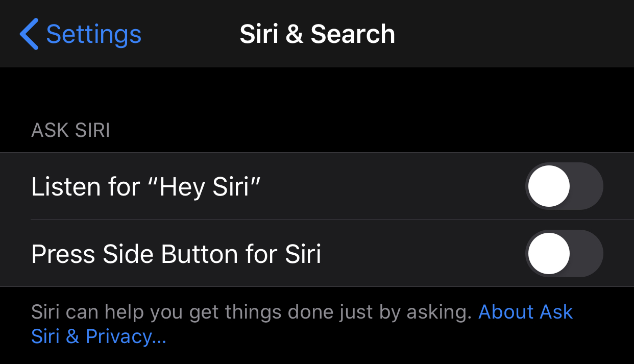
Task: Click the "Siri & Privacy…" line of the link
Action: 99,336
